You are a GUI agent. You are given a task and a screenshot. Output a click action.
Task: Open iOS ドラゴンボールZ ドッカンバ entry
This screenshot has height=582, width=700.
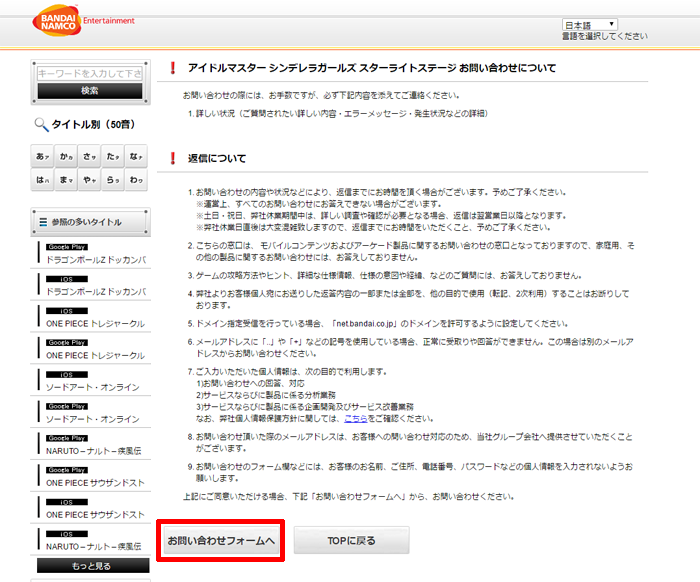point(91,286)
